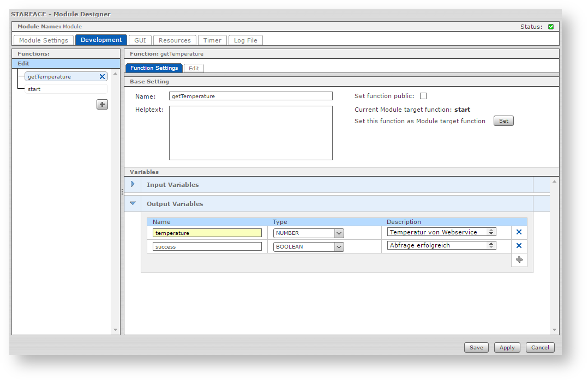588x381 pixels.
Task: Collapse the Output Variables section
Action: [133, 203]
